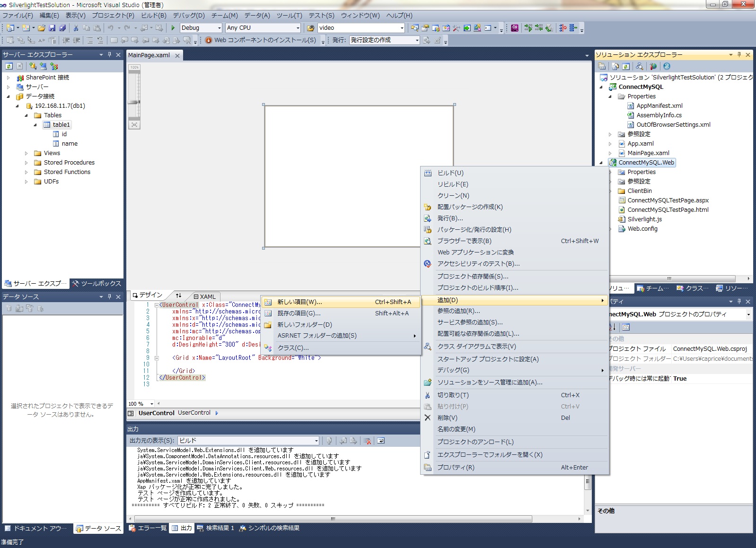The height and width of the screenshot is (548, 756).
Task: Click the fit-to-view icon under zoom slider
Action: pyautogui.click(x=134, y=124)
